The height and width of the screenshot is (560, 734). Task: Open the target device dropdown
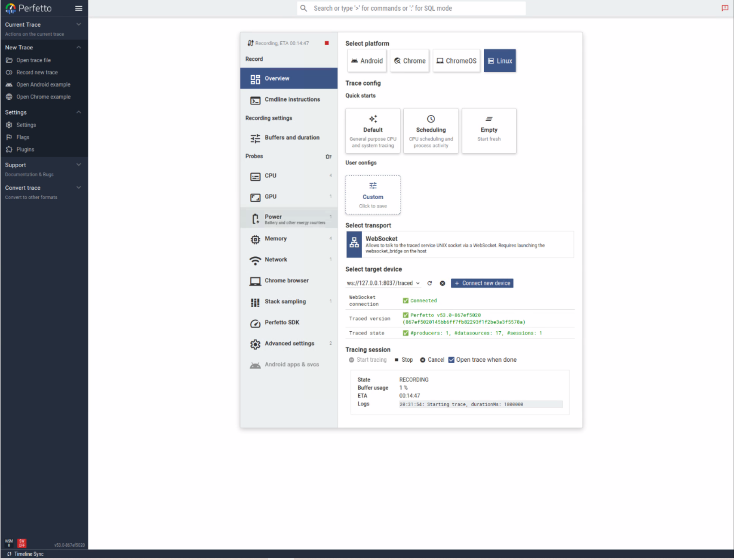[x=383, y=283]
